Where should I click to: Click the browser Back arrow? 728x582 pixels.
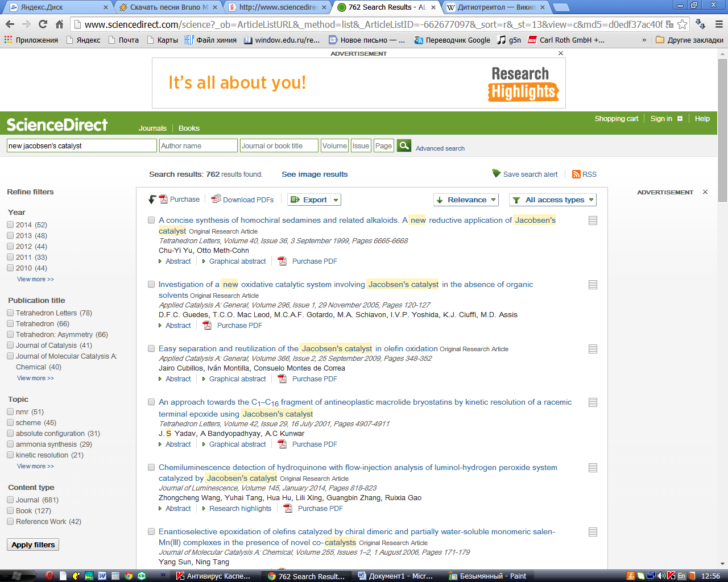coord(10,24)
